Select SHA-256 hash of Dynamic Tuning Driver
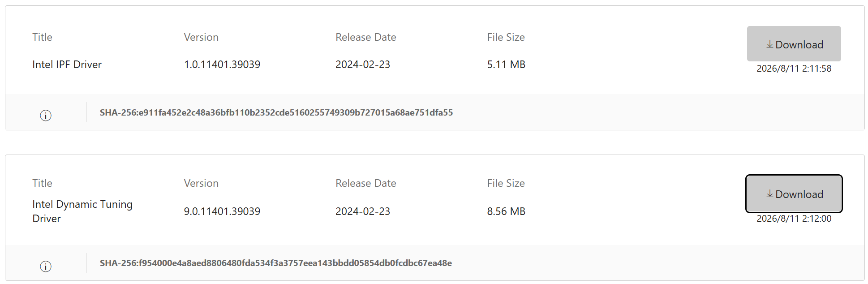 tap(276, 263)
